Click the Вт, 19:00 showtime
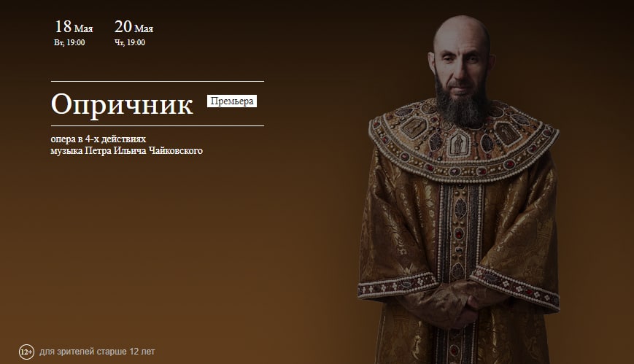Viewport: 634px width, 364px height. [69, 42]
